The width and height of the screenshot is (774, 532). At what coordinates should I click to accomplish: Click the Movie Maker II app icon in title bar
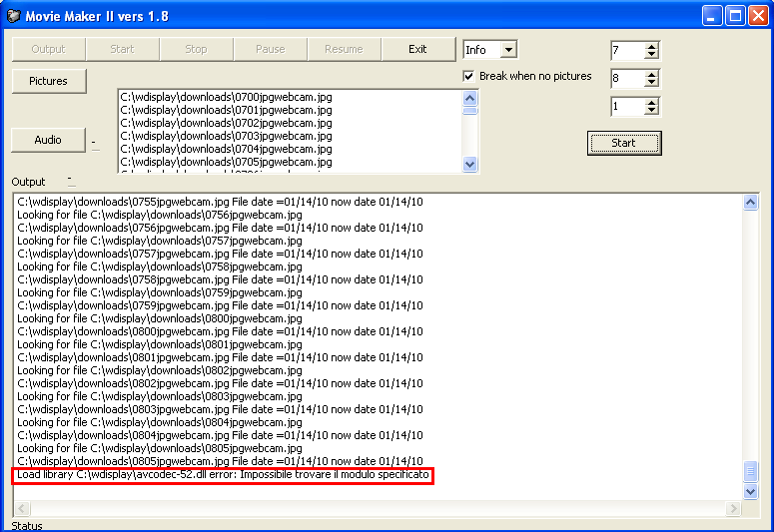tap(14, 16)
